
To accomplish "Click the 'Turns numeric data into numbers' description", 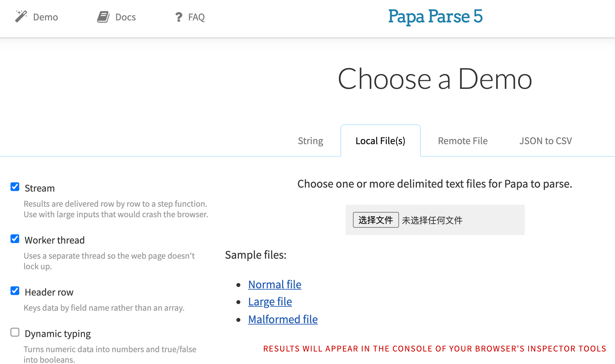I will point(110,354).
